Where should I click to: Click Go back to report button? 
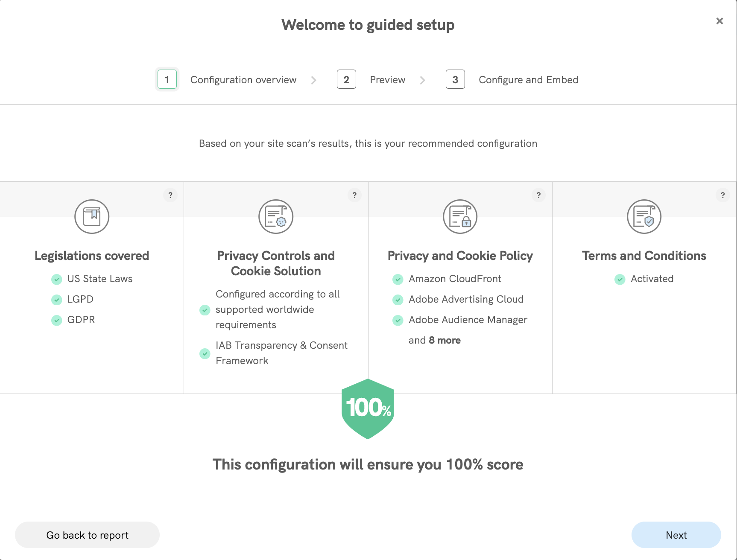click(87, 535)
